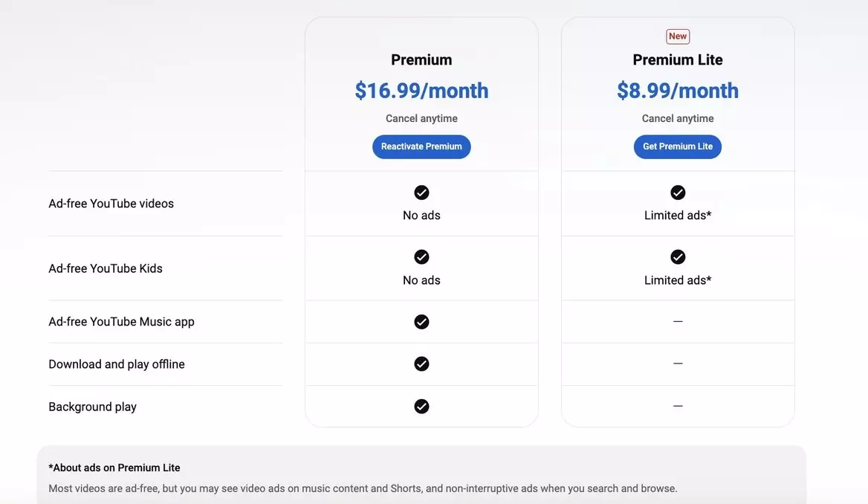The image size is (868, 504).
Task: Select Premium checkmark for Ad-free YouTube videos
Action: pyautogui.click(x=421, y=193)
